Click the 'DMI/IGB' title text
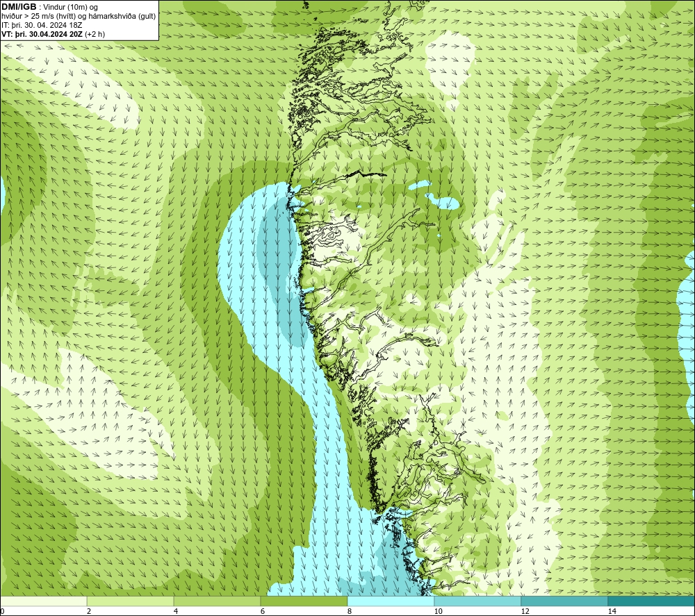This screenshot has width=695, height=616. (19, 7)
